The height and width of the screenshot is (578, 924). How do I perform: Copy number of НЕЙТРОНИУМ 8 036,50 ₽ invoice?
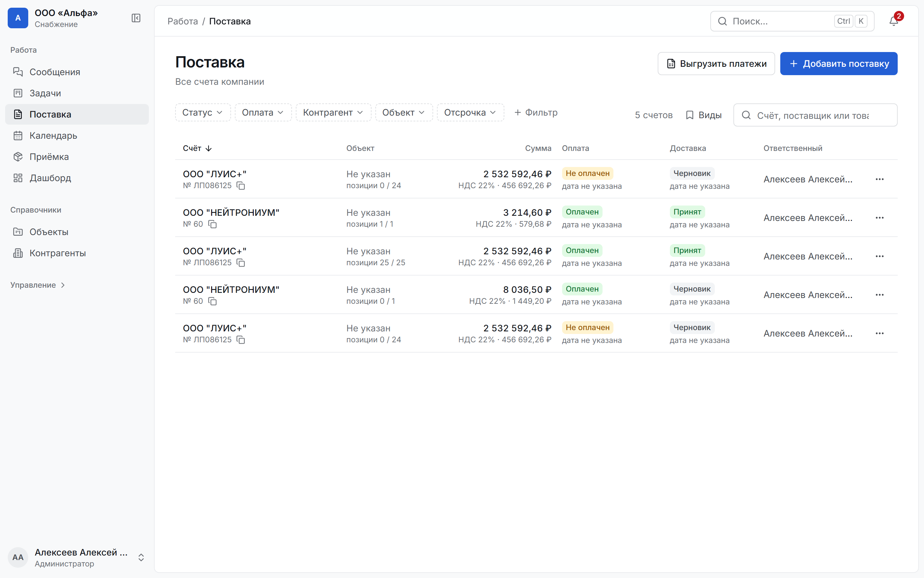click(212, 302)
